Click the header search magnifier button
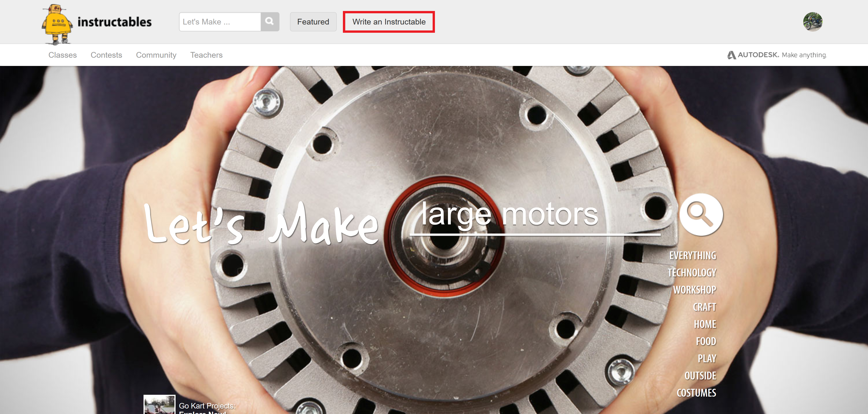Viewport: 868px width, 414px height. pos(270,22)
